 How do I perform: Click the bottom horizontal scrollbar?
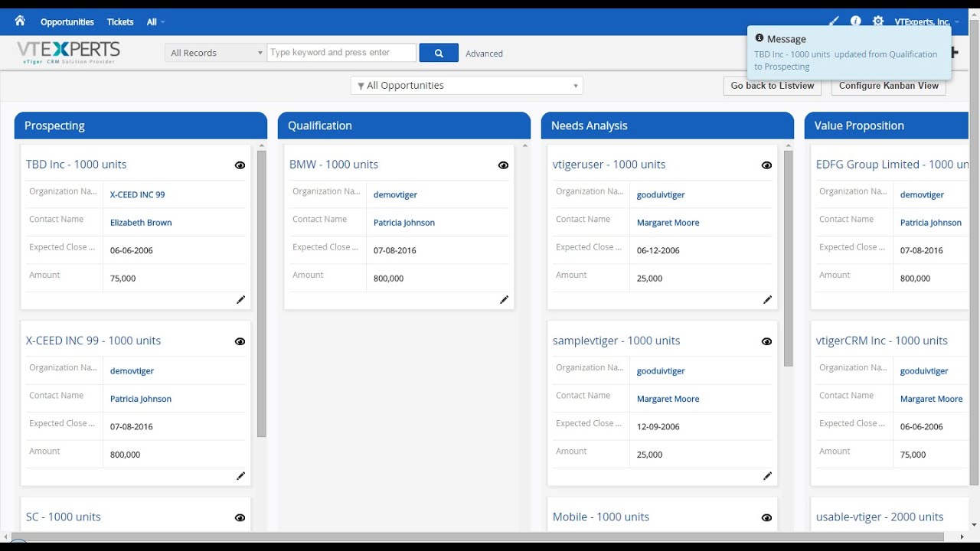(479, 537)
